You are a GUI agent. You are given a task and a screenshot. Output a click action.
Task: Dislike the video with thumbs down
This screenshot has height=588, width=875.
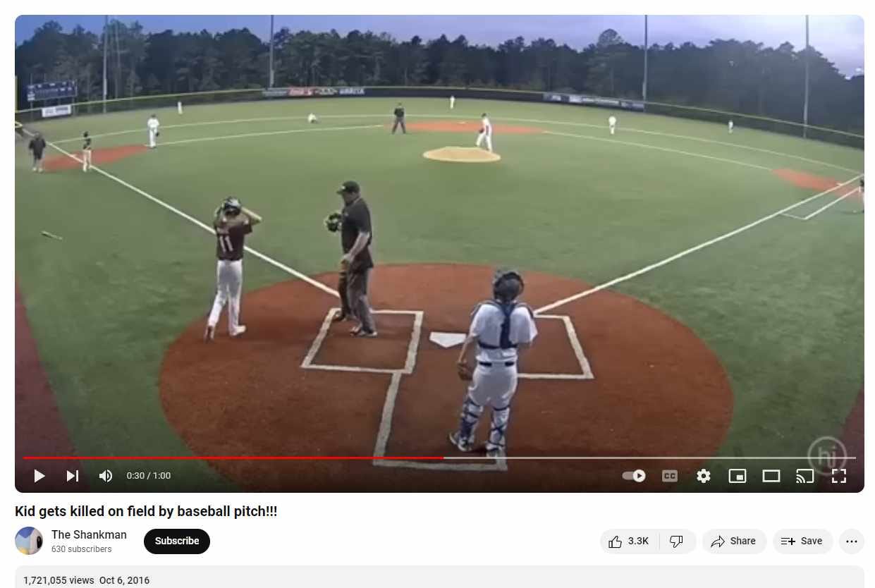[x=677, y=541]
